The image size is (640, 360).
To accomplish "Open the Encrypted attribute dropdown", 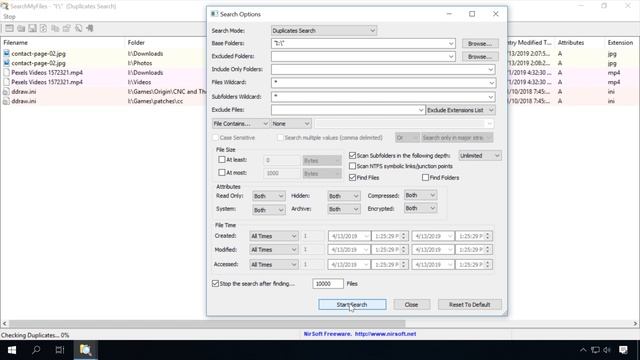I will [420, 208].
